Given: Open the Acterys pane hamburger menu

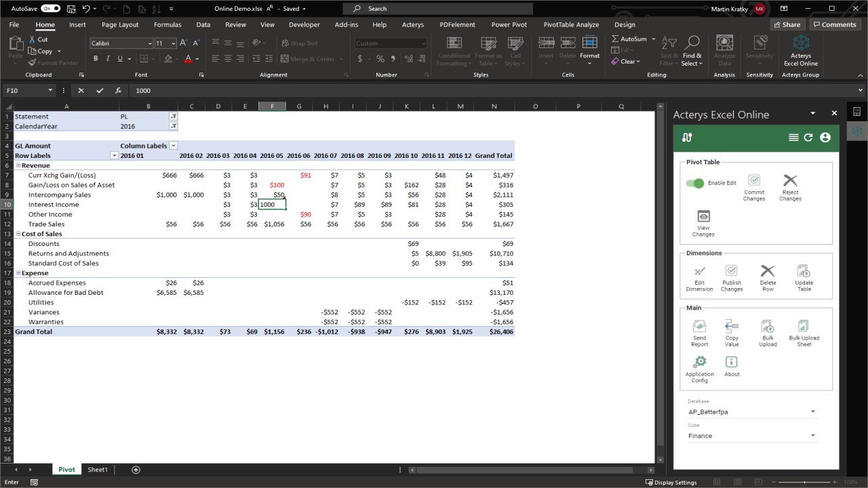Looking at the screenshot, I should pos(793,138).
